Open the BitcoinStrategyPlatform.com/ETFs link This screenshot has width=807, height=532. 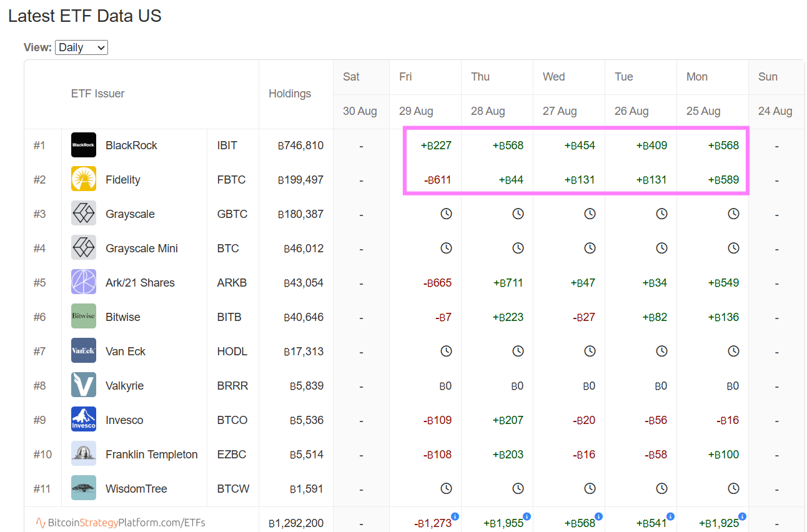[121, 523]
